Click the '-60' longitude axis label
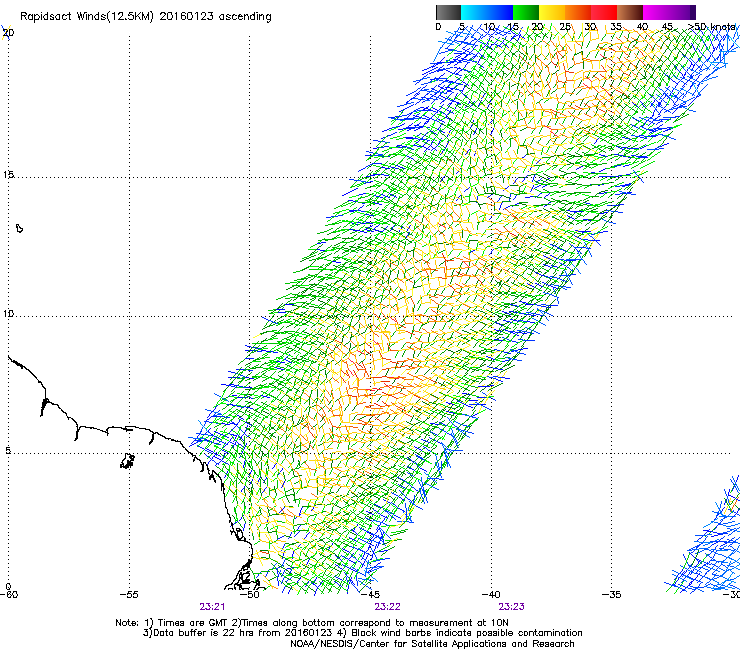Screen dimensions: 740x650 point(9,595)
